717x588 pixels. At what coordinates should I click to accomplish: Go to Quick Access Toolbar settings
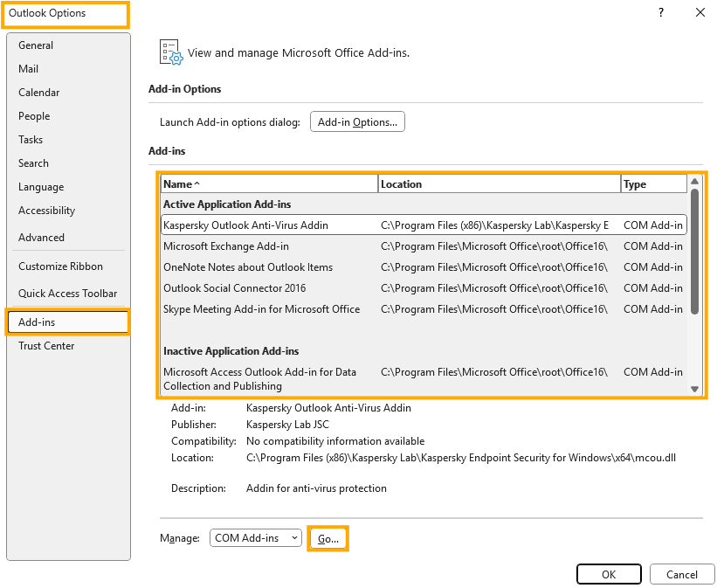click(67, 294)
